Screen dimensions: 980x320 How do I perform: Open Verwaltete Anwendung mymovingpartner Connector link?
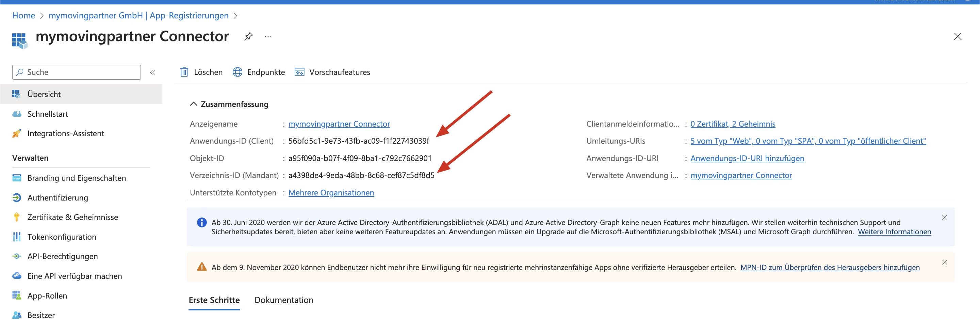[741, 175]
